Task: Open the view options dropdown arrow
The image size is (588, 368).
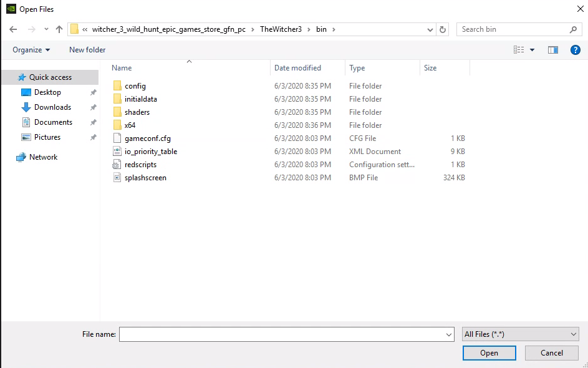Action: click(x=532, y=50)
